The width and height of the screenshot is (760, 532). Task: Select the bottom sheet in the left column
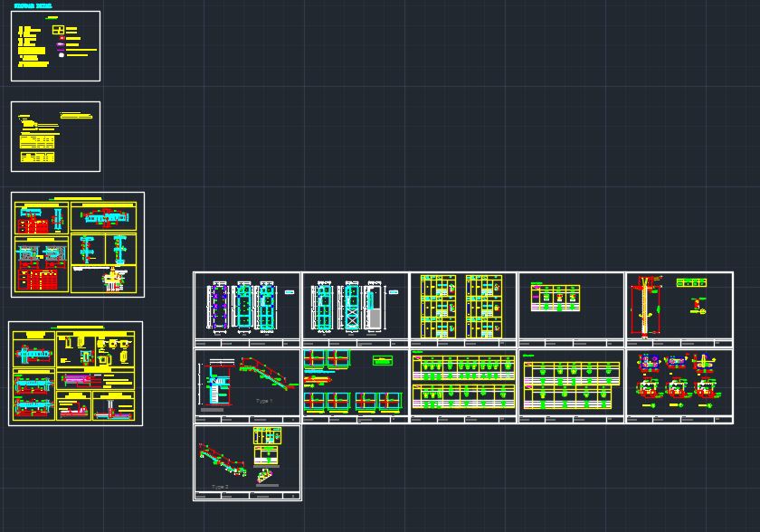pos(75,374)
